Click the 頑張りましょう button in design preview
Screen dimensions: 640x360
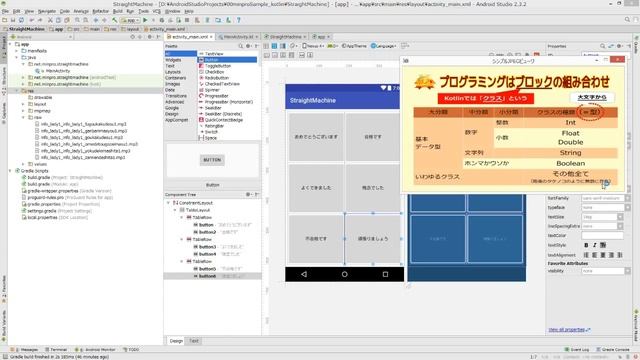pos(373,239)
